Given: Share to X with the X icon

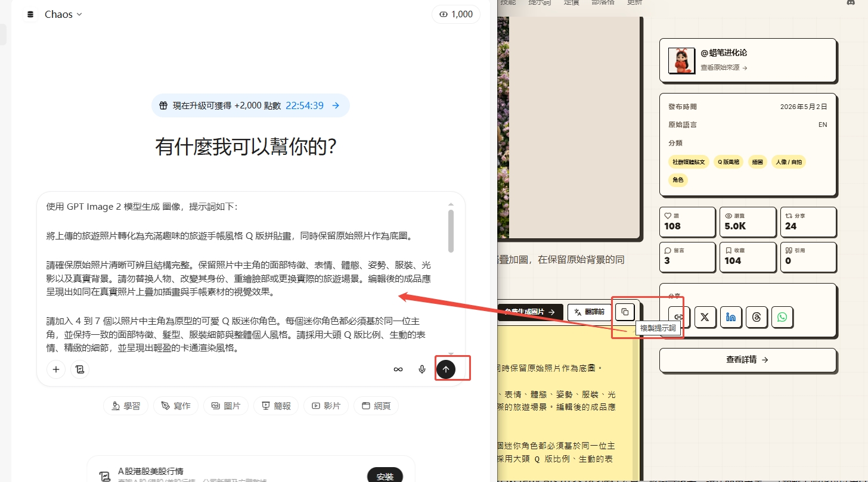Looking at the screenshot, I should [x=705, y=317].
